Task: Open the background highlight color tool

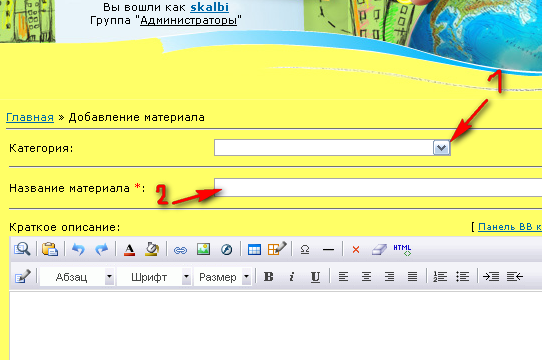Action: point(152,249)
